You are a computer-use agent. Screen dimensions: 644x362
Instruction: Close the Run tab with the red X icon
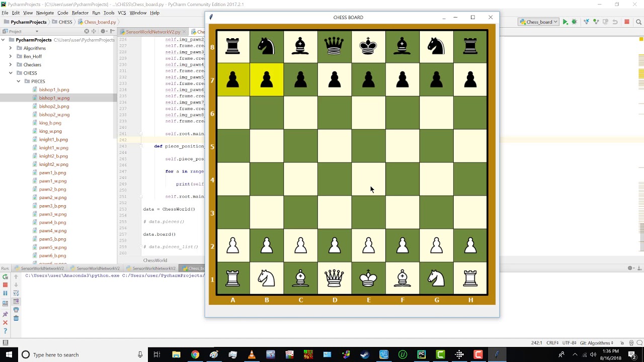coord(5,322)
